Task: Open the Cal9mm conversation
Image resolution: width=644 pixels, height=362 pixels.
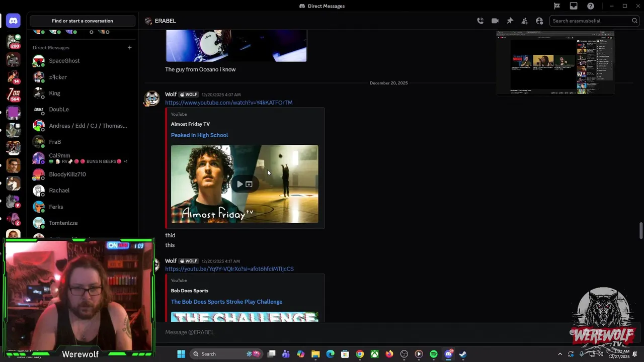Action: tap(83, 158)
